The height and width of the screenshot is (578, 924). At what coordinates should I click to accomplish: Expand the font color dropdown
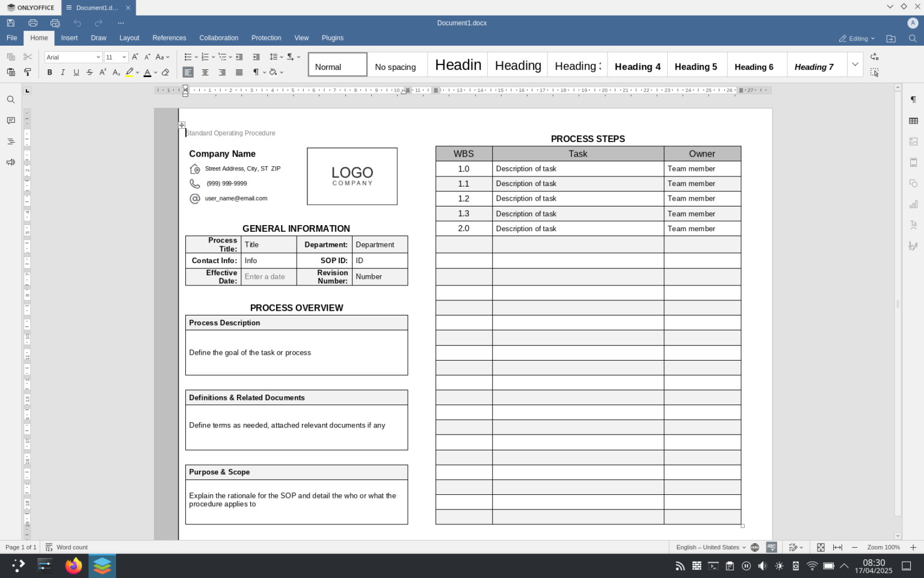coord(155,72)
